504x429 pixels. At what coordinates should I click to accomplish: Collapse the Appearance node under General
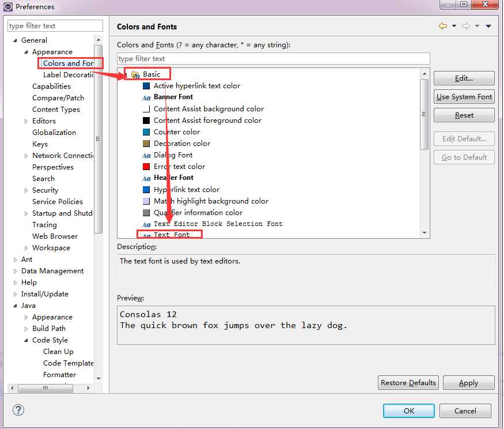(x=26, y=52)
